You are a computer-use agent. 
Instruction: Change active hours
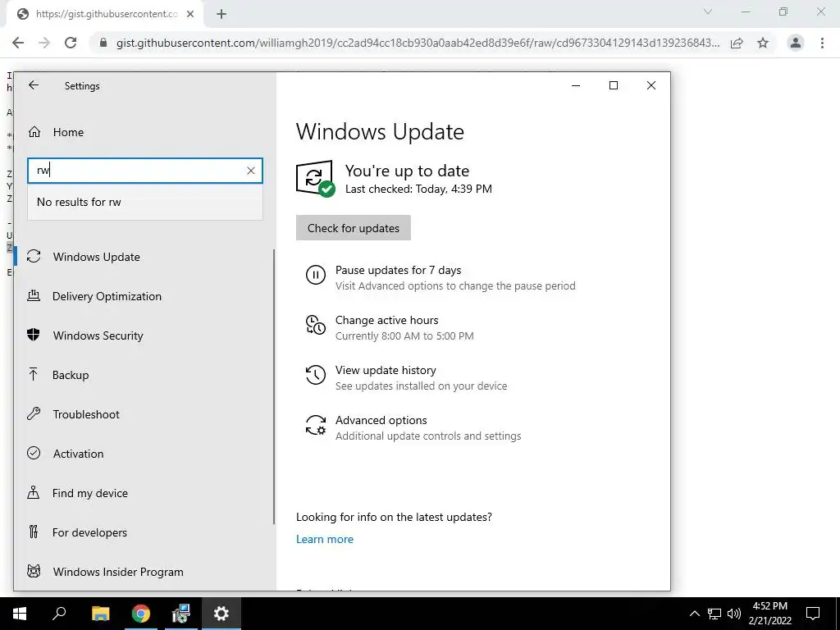point(387,320)
